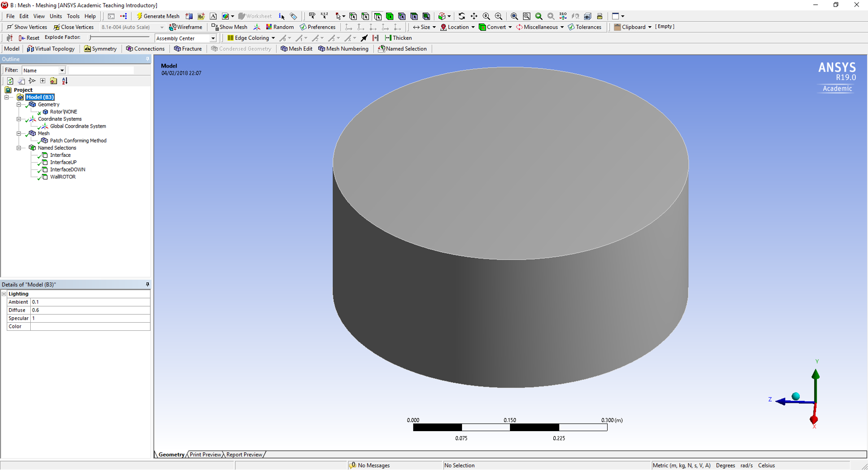Click the Random colors icon
Viewport: 868px width, 470px height.
(x=280, y=27)
